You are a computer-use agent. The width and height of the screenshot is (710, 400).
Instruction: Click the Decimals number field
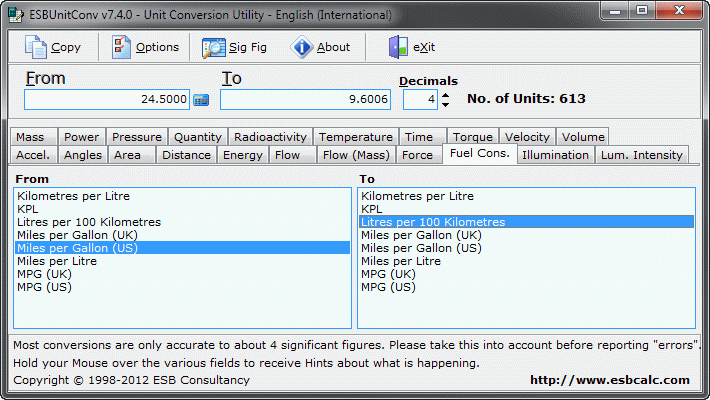click(419, 100)
